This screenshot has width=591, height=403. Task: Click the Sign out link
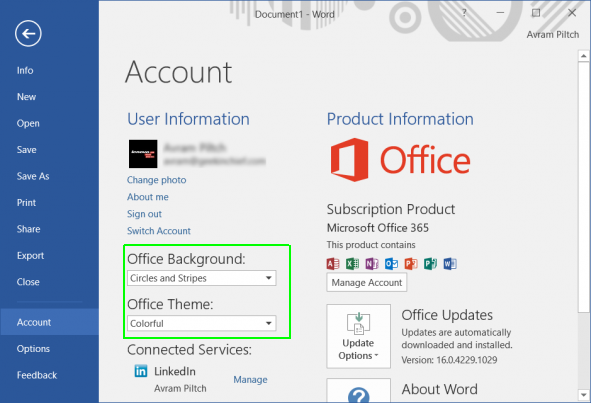[144, 214]
